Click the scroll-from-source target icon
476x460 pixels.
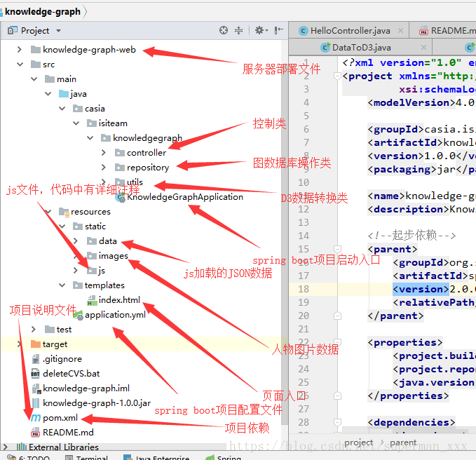tap(224, 30)
